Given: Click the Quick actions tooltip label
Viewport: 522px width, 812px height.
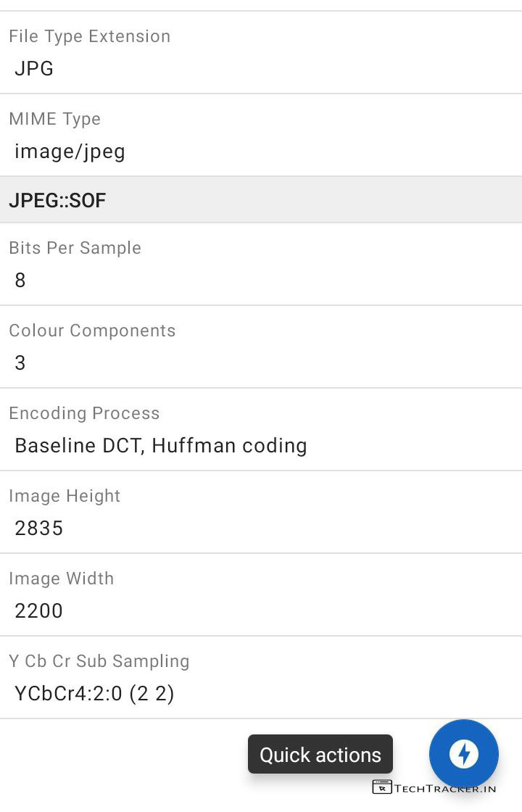Looking at the screenshot, I should pyautogui.click(x=320, y=755).
